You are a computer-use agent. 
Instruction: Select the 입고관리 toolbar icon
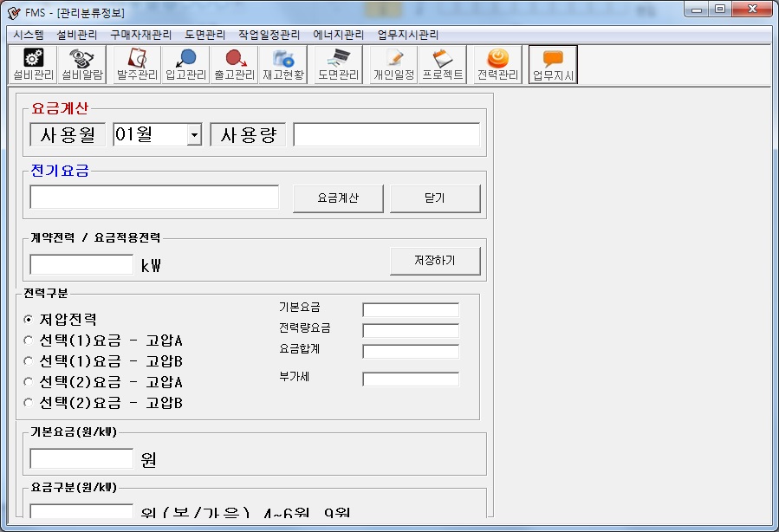pos(185,65)
